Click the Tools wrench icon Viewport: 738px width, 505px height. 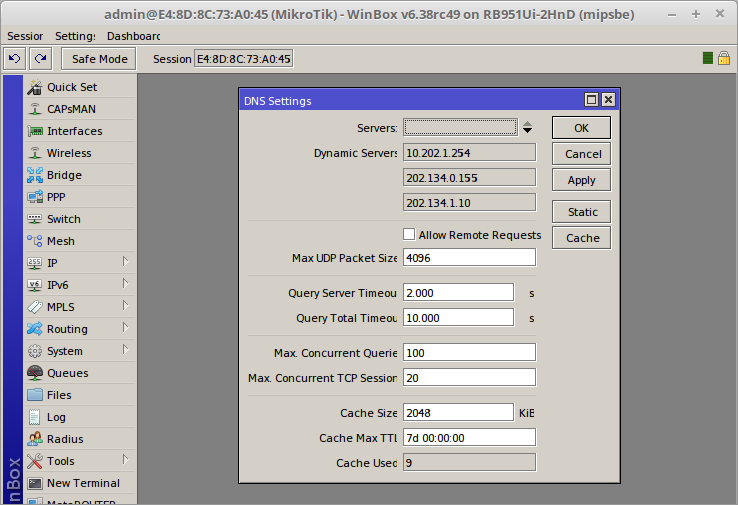point(35,461)
